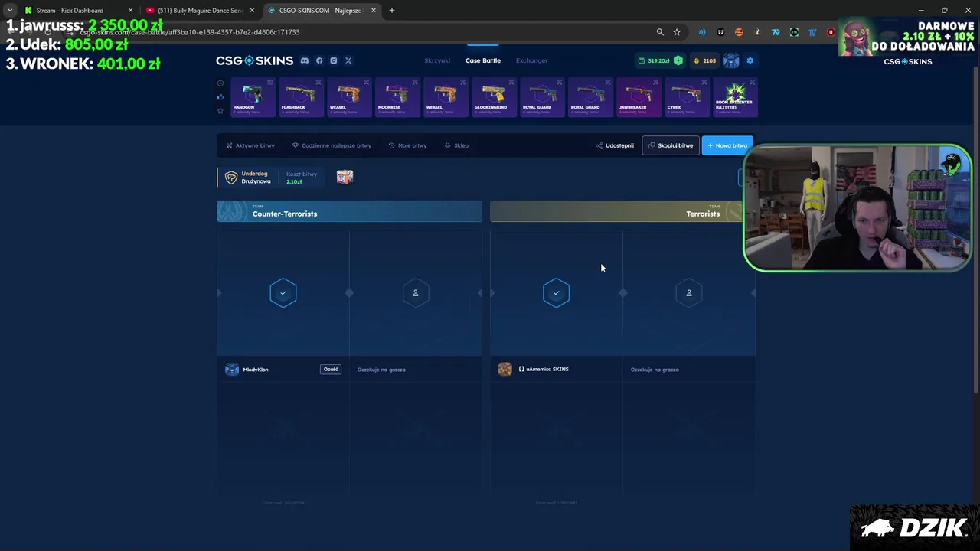Expand the browser tab search dropdown

[9, 11]
